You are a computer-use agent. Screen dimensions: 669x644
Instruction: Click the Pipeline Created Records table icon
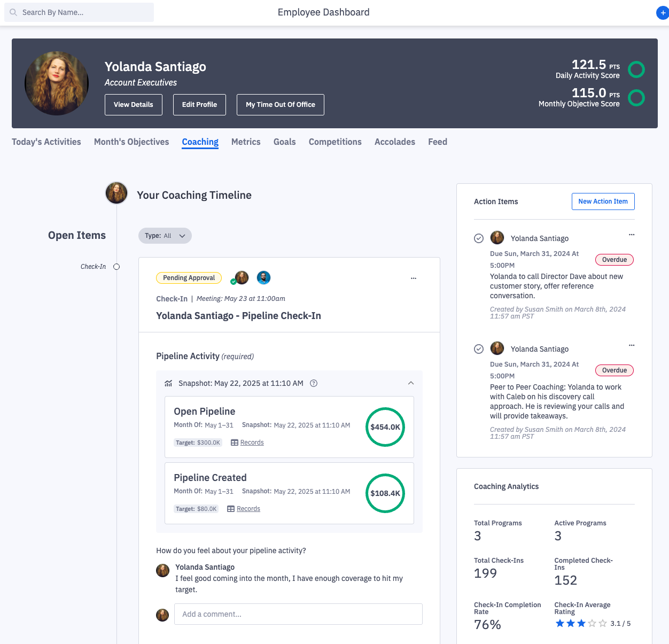pos(231,509)
